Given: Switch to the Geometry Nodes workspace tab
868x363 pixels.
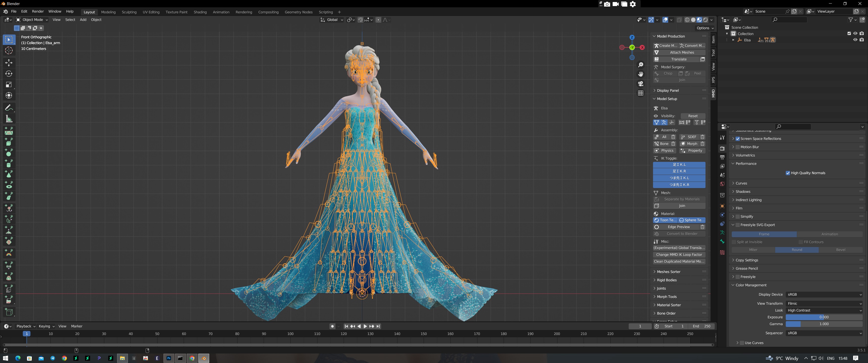Looking at the screenshot, I should pyautogui.click(x=299, y=12).
